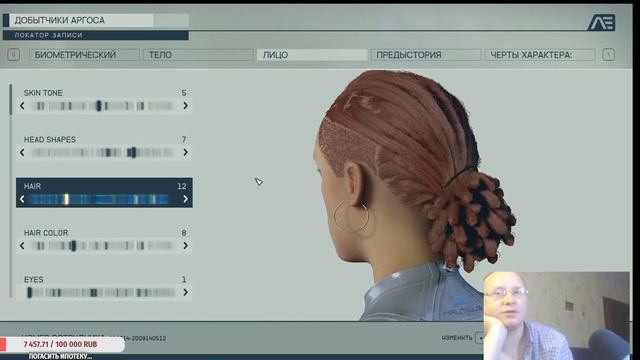Viewport: 640px width, 360px height.
Task: Click the character's hoop earring
Action: click(351, 218)
